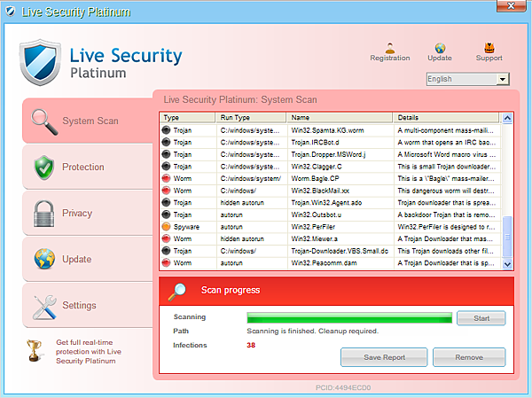Viewport: 532px width, 398px height.
Task: Click the Scan progress magnifier icon
Action: (x=177, y=293)
